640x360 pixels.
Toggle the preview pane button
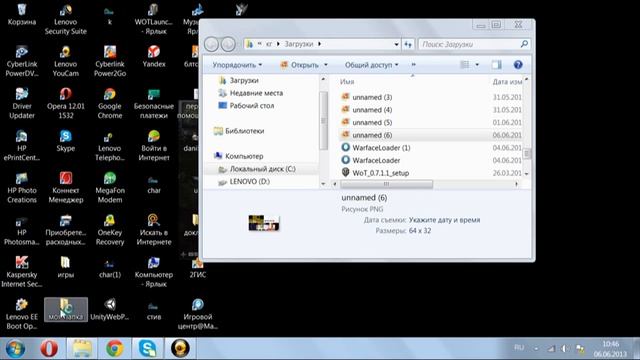496,65
